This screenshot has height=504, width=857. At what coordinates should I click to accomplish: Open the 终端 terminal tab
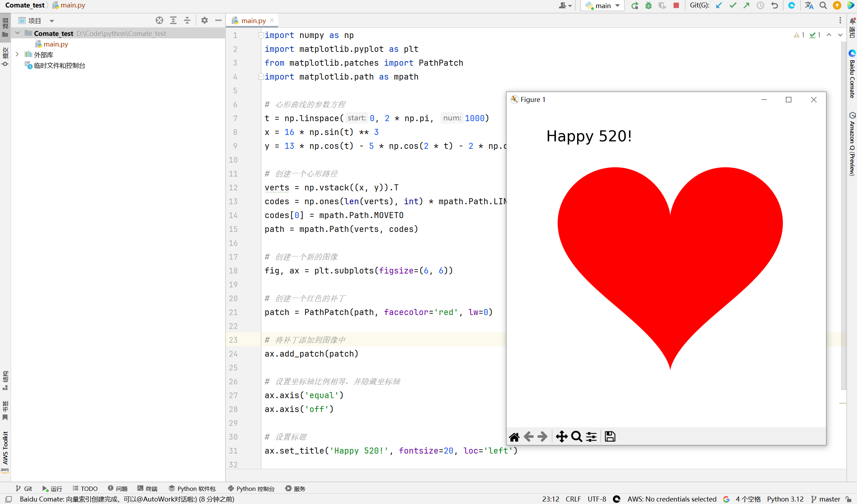(x=147, y=488)
